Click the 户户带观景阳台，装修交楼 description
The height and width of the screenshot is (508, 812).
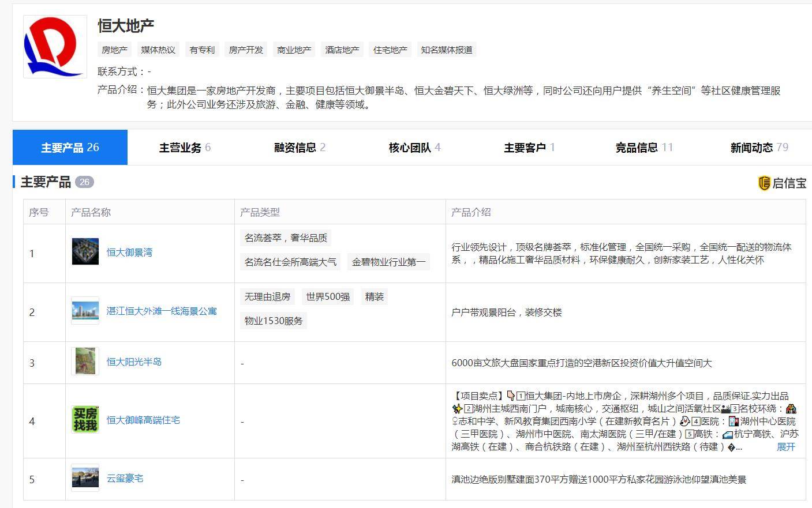(x=507, y=313)
